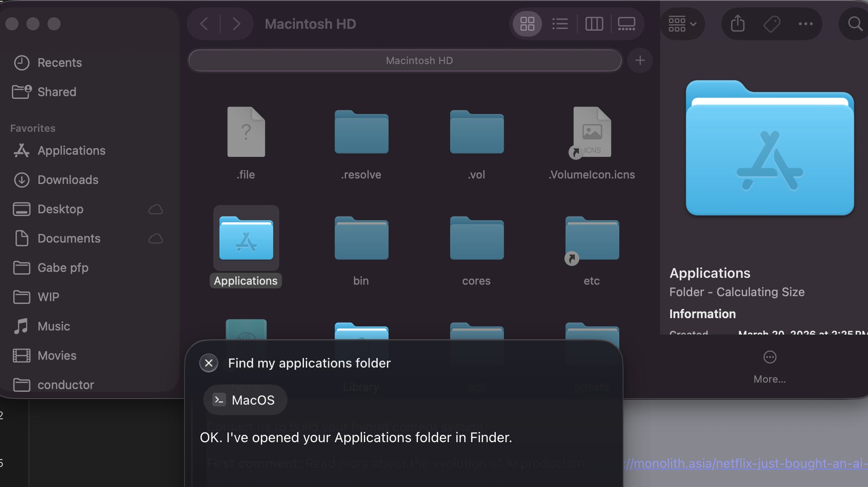This screenshot has width=868, height=487.
Task: Click the Applications folder preview thumbnail
Action: click(x=770, y=148)
